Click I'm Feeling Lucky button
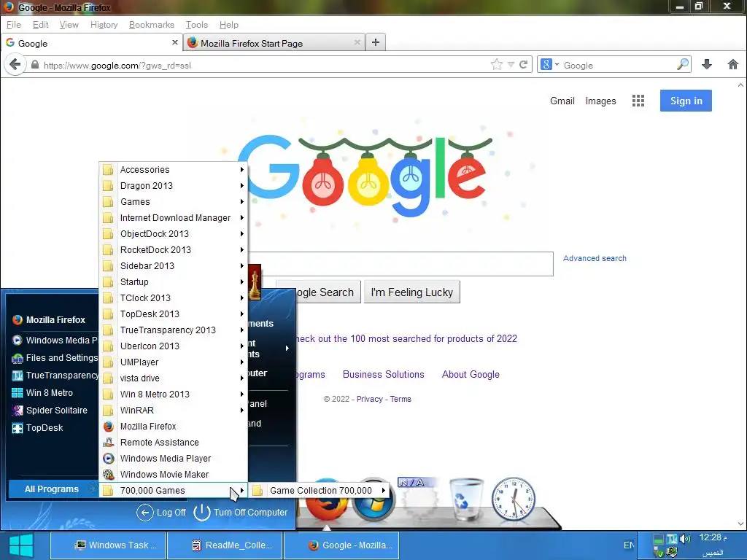Image resolution: width=747 pixels, height=560 pixels. click(x=411, y=292)
